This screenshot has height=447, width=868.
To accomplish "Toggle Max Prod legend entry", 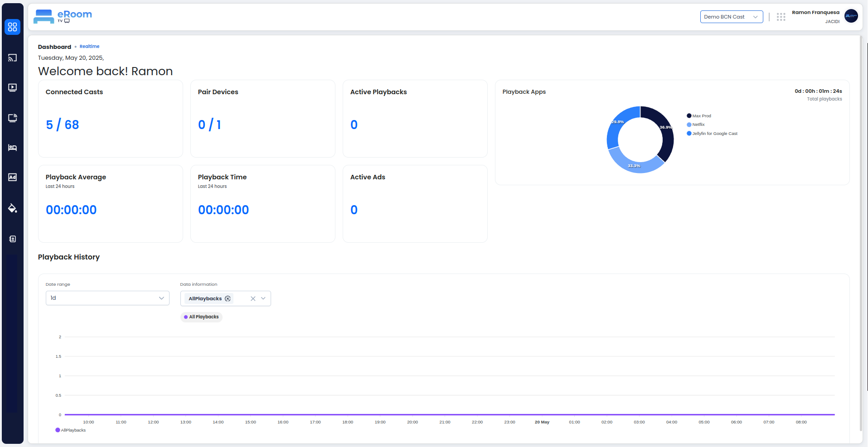I will click(699, 116).
